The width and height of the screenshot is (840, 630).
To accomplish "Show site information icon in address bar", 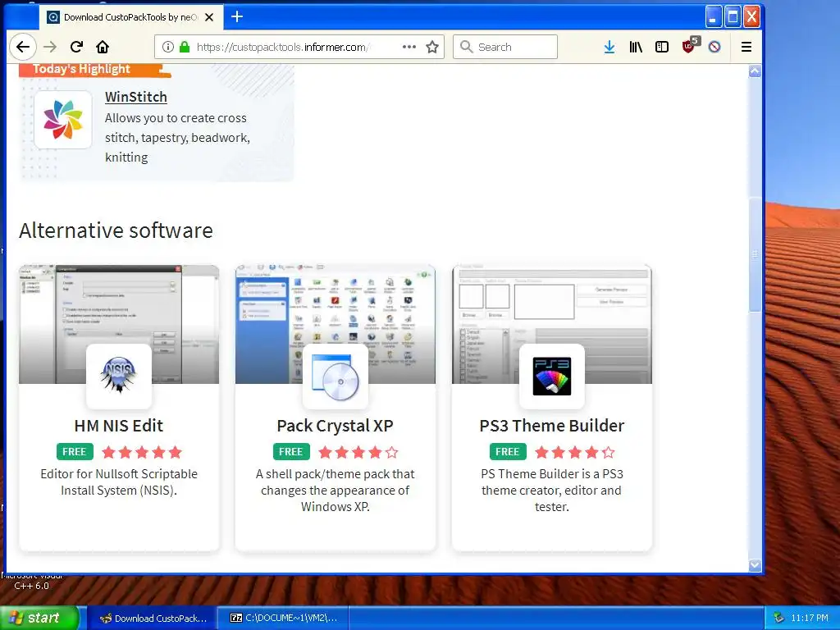I will pyautogui.click(x=167, y=47).
